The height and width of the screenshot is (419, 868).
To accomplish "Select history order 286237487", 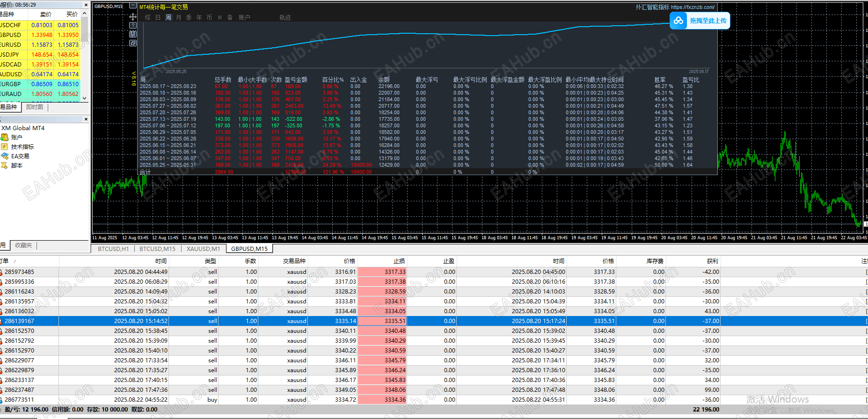I will [434, 390].
